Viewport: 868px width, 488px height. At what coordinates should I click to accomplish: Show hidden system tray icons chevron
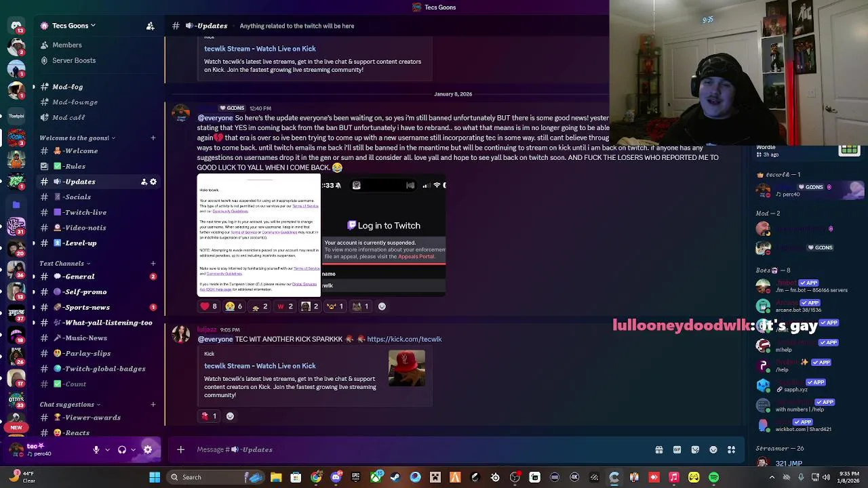coord(772,477)
